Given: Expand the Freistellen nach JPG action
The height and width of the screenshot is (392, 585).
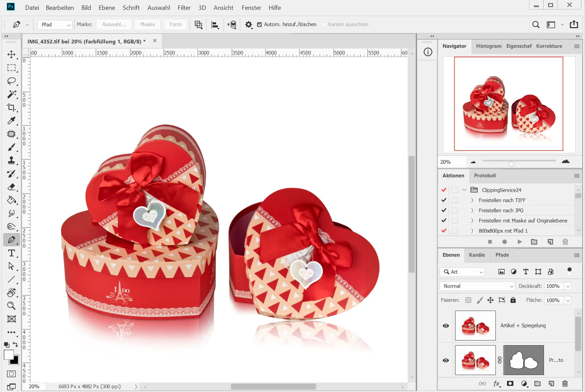Looking at the screenshot, I should [472, 210].
